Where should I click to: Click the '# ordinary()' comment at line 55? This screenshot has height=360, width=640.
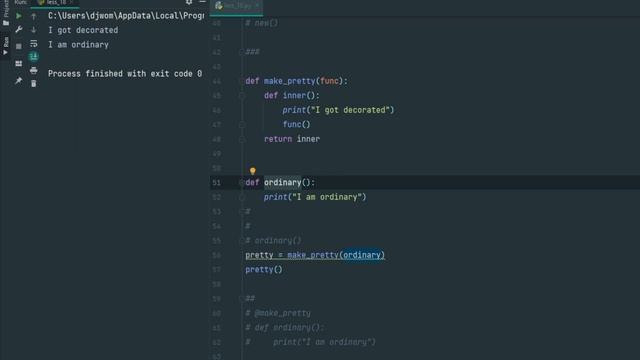pos(273,241)
